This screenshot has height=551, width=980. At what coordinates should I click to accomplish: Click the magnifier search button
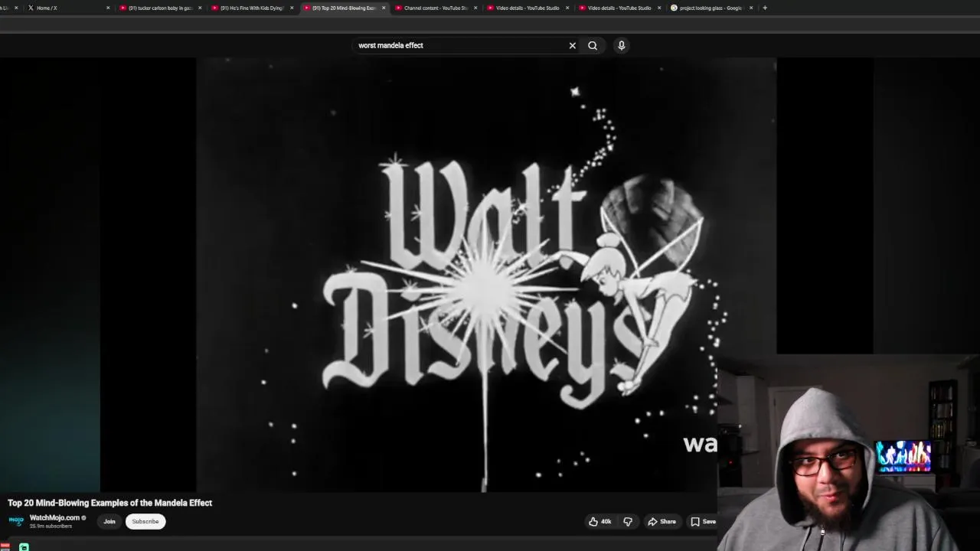pos(593,45)
